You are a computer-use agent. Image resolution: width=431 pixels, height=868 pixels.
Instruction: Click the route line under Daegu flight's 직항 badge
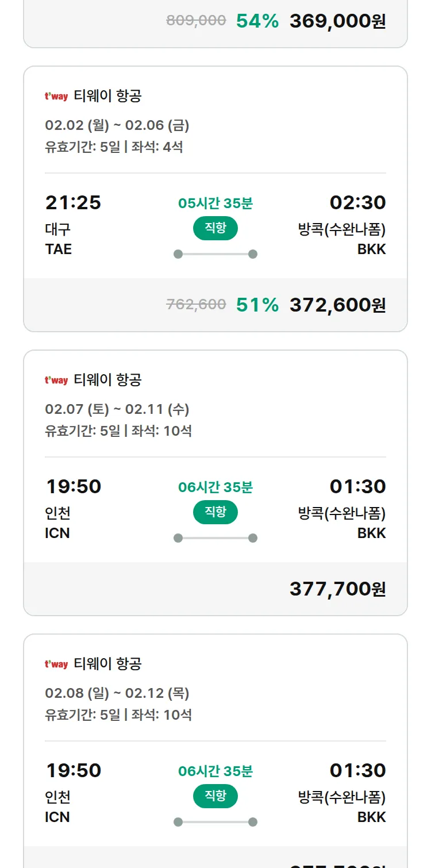[215, 254]
